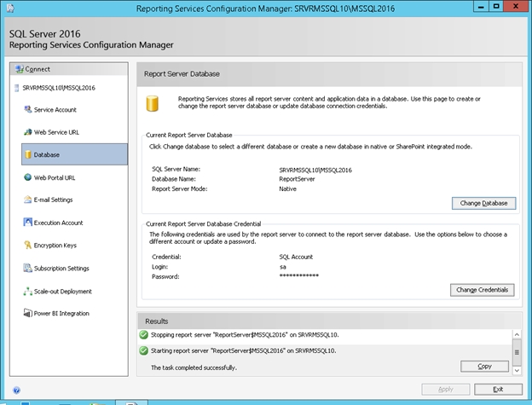Open the Subscription Settings page
Viewport: 532px width, 405px height.
pyautogui.click(x=61, y=269)
